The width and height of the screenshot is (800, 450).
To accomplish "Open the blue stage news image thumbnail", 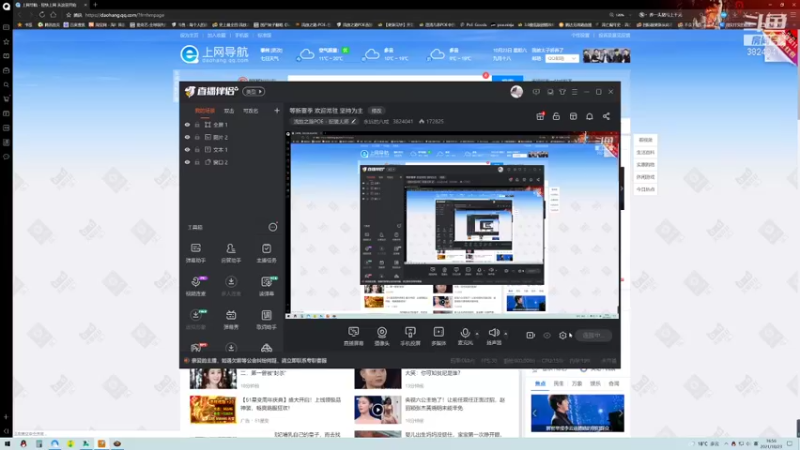I will (x=577, y=413).
